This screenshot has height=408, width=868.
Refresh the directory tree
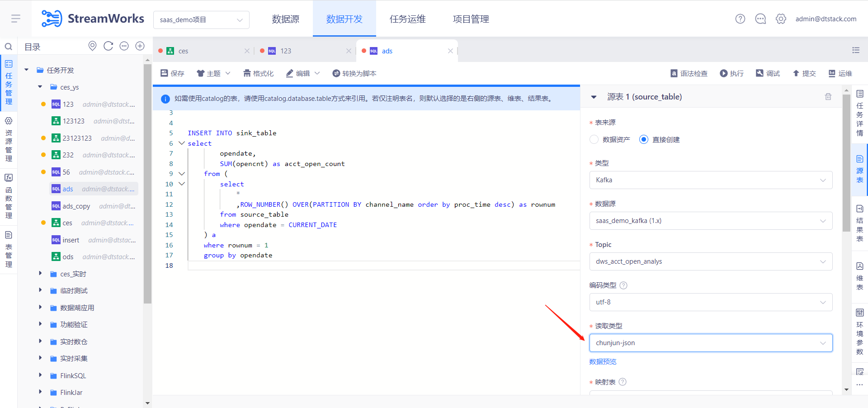point(108,46)
